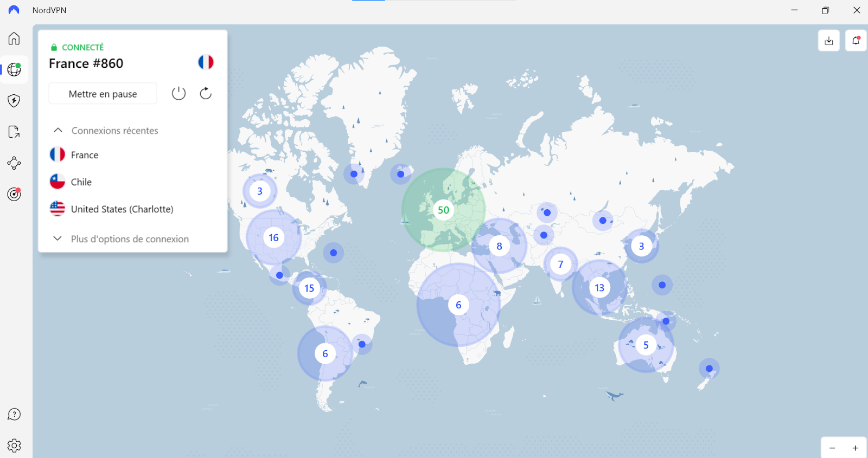Zoom in the map with plus button

[855, 448]
